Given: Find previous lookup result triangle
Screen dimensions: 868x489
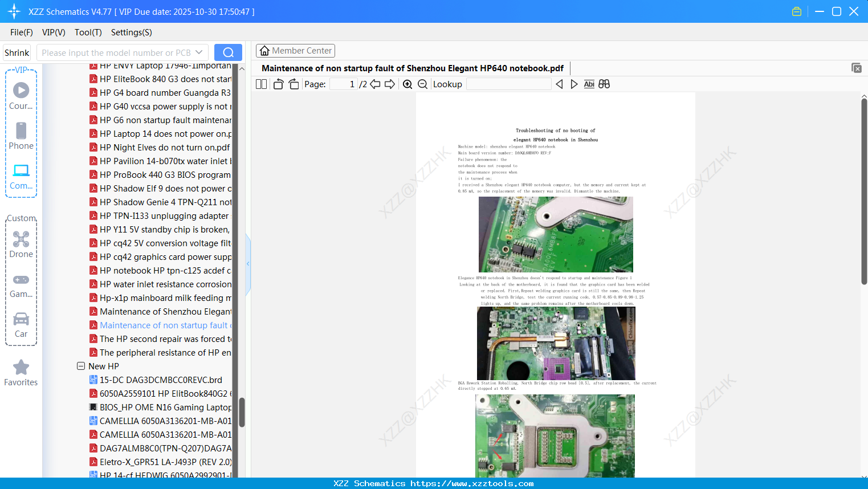Looking at the screenshot, I should [x=559, y=84].
